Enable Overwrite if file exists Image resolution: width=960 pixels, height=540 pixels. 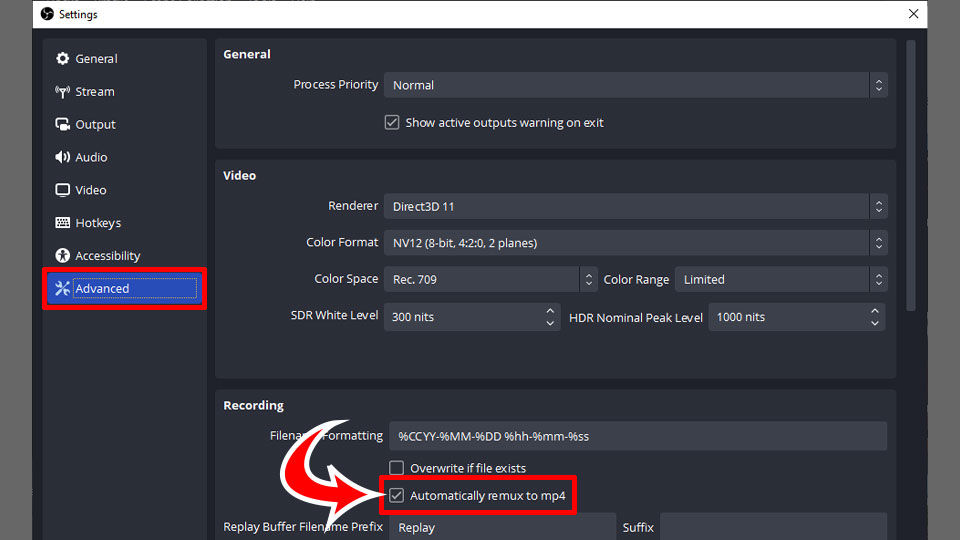(x=397, y=468)
